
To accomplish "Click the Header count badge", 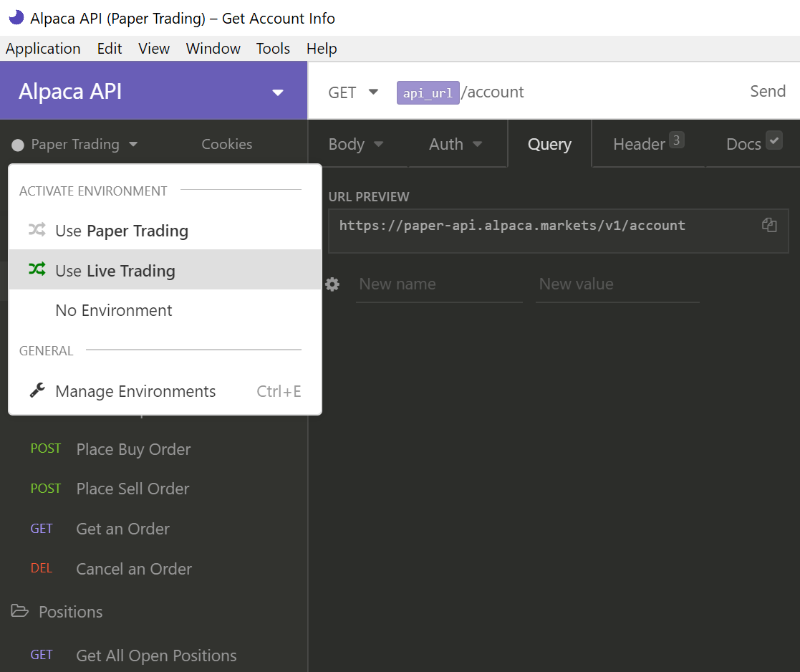I will (x=676, y=140).
